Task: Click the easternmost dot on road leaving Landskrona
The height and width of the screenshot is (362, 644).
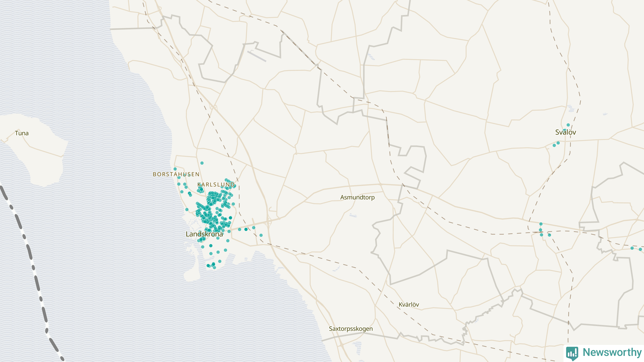Action: pos(261,235)
